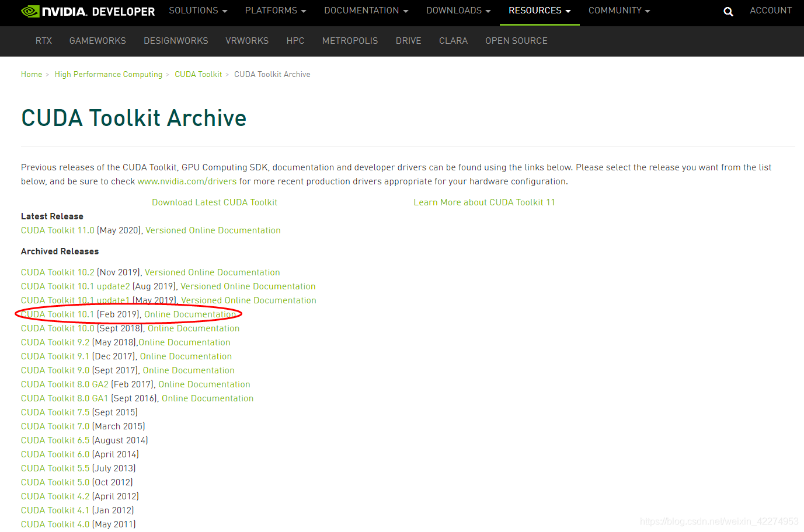Image resolution: width=804 pixels, height=532 pixels.
Task: Open CUDA Toolkit 10.2 release link
Action: coord(58,272)
